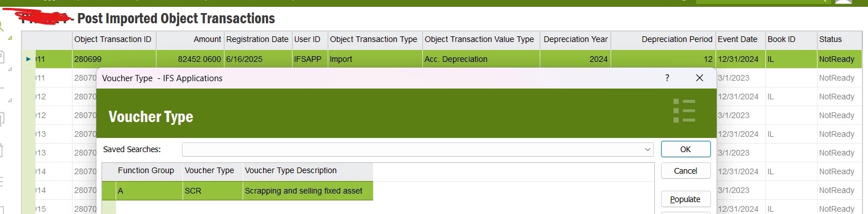Screen dimensions: 868x214
Task: Click the Depreciation Year column header
Action: click(x=575, y=40)
